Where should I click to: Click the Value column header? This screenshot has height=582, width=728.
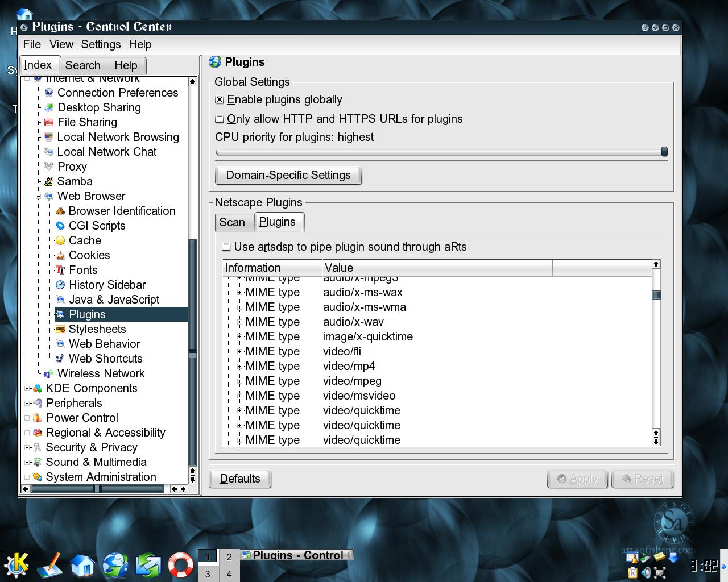click(437, 268)
